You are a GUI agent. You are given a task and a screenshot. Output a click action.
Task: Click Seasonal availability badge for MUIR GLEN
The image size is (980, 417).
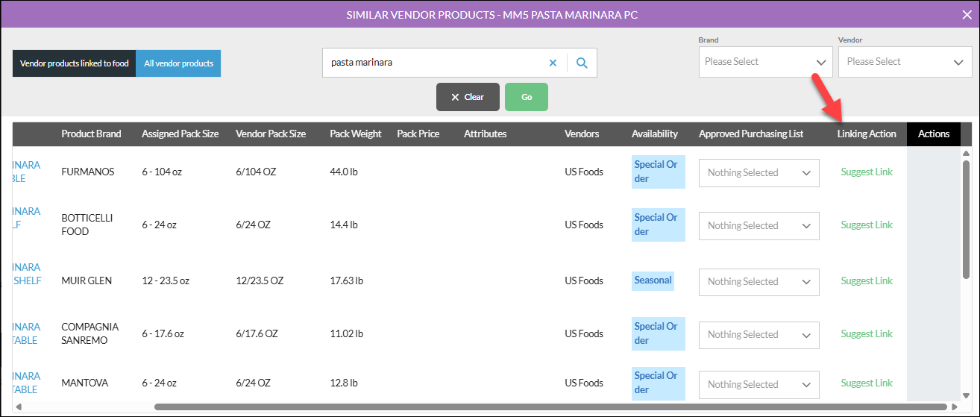click(x=653, y=280)
